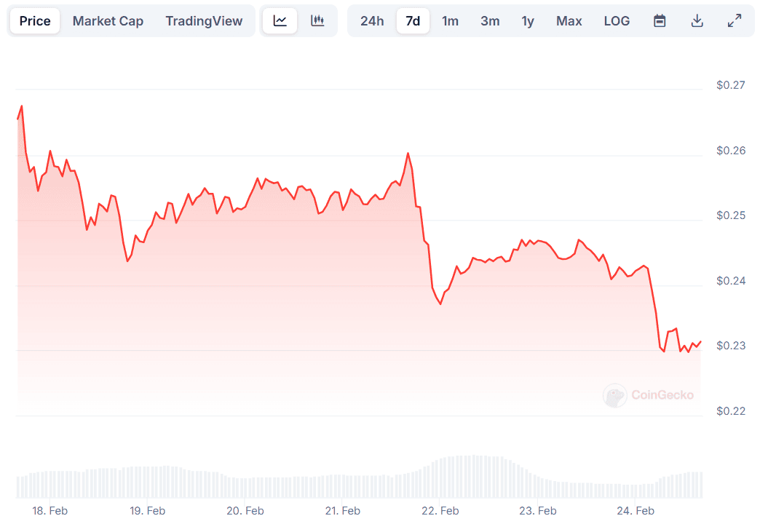
Task: Select the 7d time range
Action: click(x=413, y=21)
